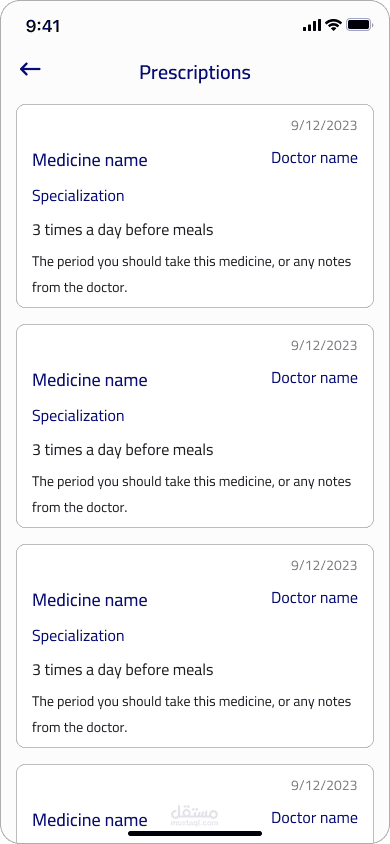Tap the Wi-Fi status icon
This screenshot has width=390, height=844.
(334, 25)
